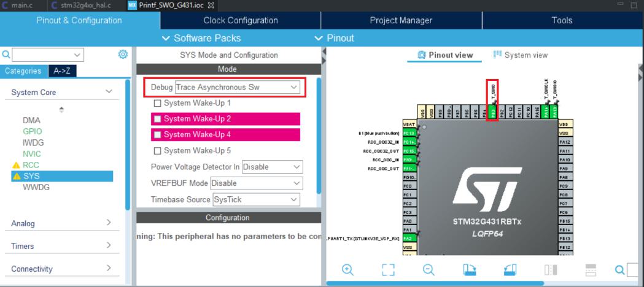644x287 pixels.
Task: Expand the Analog category
Action: (x=61, y=223)
